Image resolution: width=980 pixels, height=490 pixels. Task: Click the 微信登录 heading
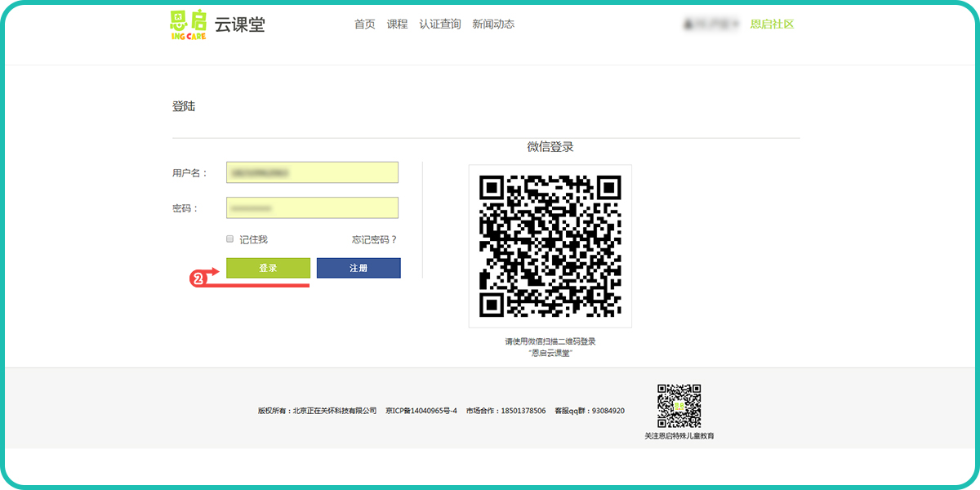coord(550,147)
